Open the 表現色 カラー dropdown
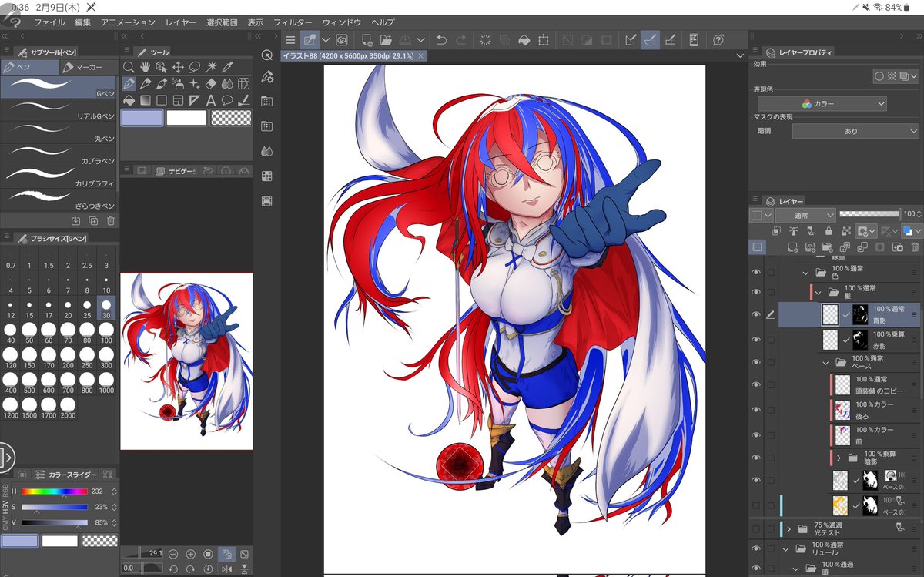Viewport: 924px width, 577px height. (x=822, y=104)
